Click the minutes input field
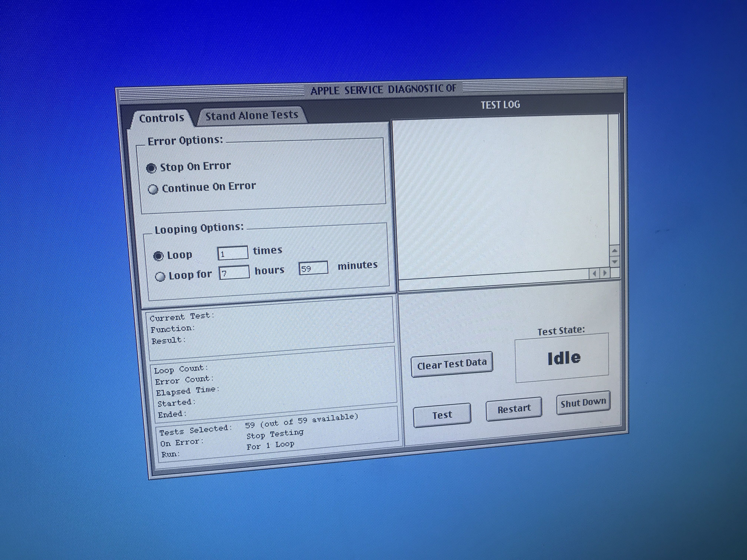 tap(313, 268)
